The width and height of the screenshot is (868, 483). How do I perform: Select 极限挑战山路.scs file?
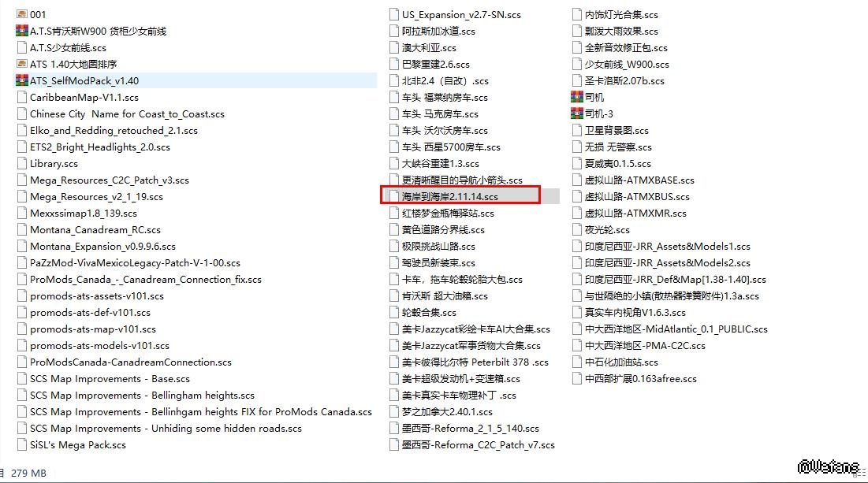point(438,246)
